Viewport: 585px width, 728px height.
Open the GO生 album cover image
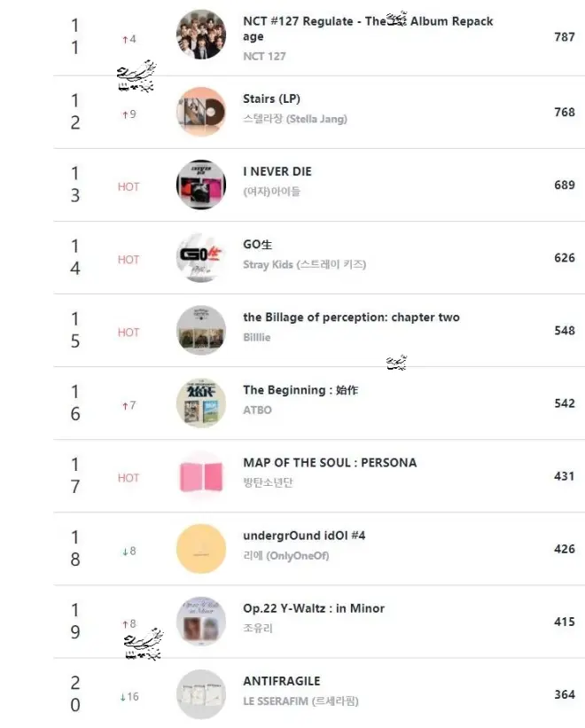click(201, 257)
